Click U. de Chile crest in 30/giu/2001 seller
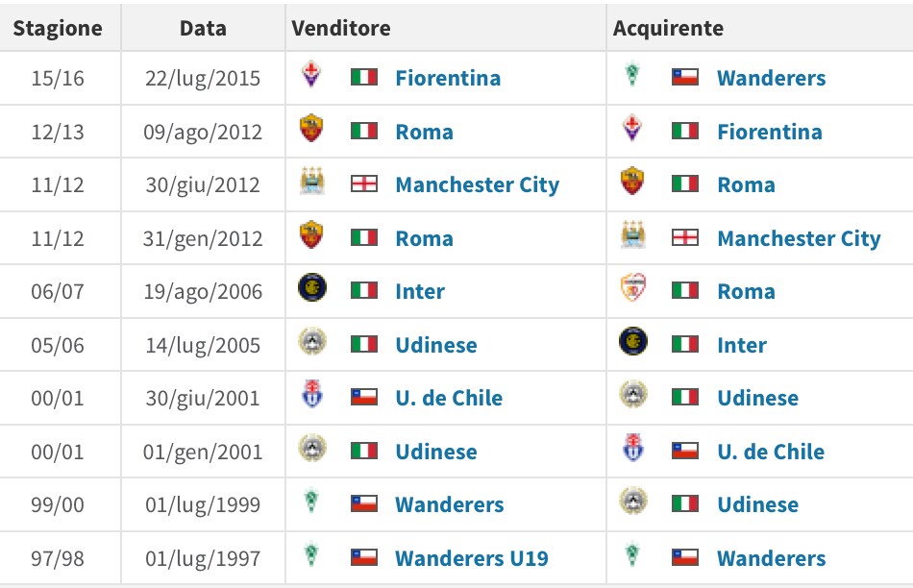Screen dimensions: 913x588 click(x=311, y=396)
